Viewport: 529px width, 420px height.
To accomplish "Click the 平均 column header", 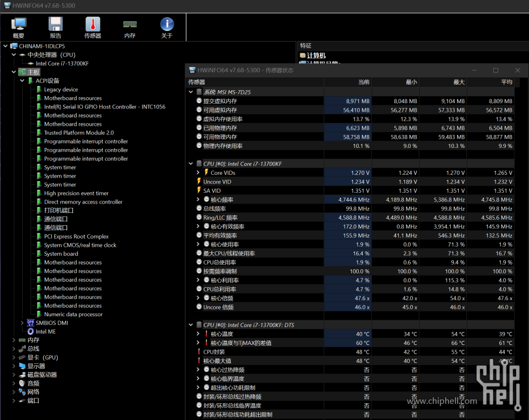I will pyautogui.click(x=491, y=82).
